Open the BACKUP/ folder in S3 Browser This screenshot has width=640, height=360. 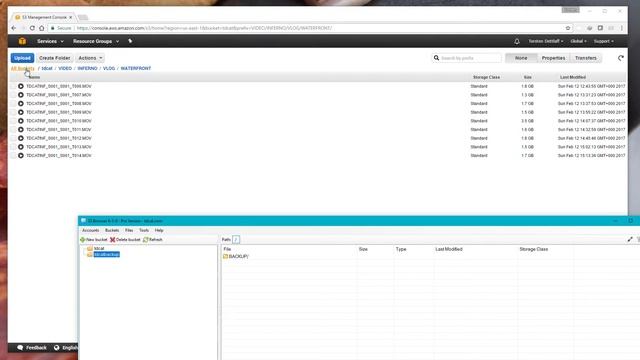tap(236, 256)
